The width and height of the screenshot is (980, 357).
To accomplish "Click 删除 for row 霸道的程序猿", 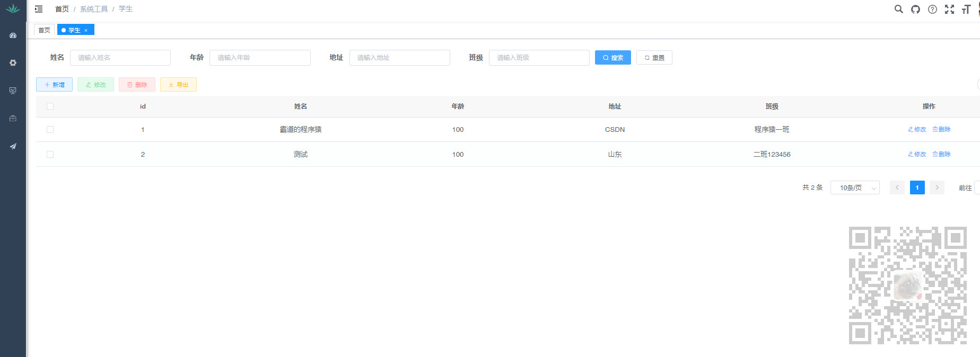I will click(x=941, y=129).
